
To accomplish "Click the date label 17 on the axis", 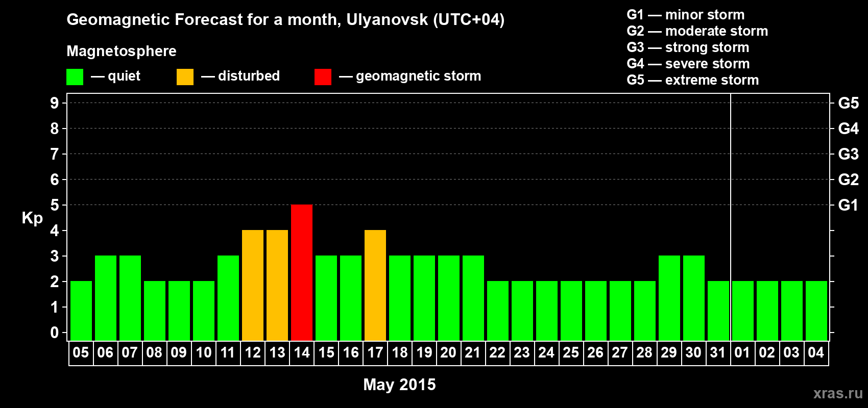I will [375, 352].
